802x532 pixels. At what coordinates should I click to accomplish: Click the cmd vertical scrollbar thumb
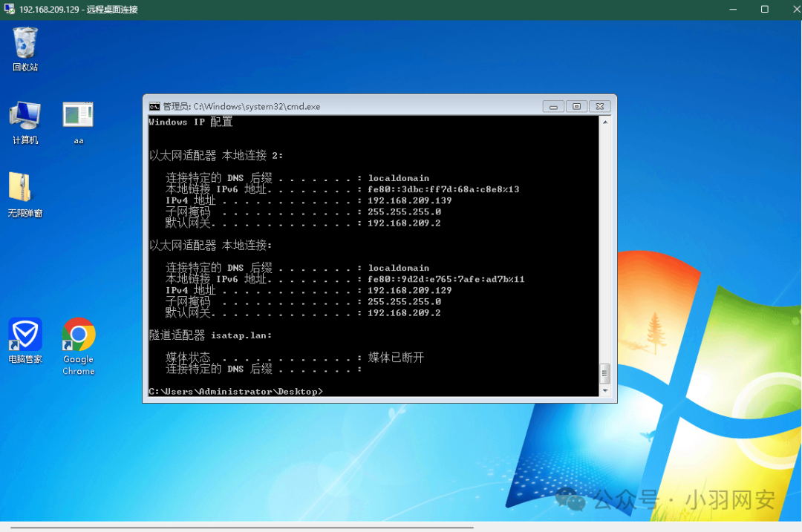point(605,373)
